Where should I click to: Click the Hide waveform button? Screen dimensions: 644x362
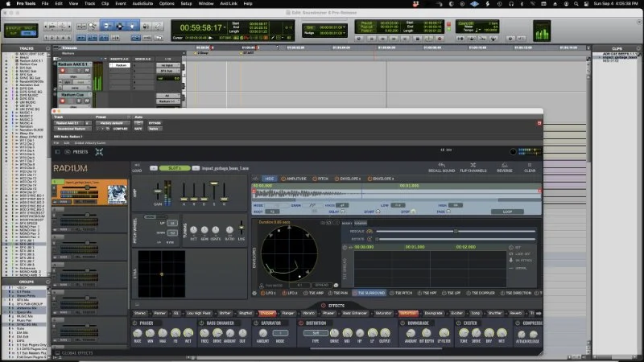tap(269, 179)
